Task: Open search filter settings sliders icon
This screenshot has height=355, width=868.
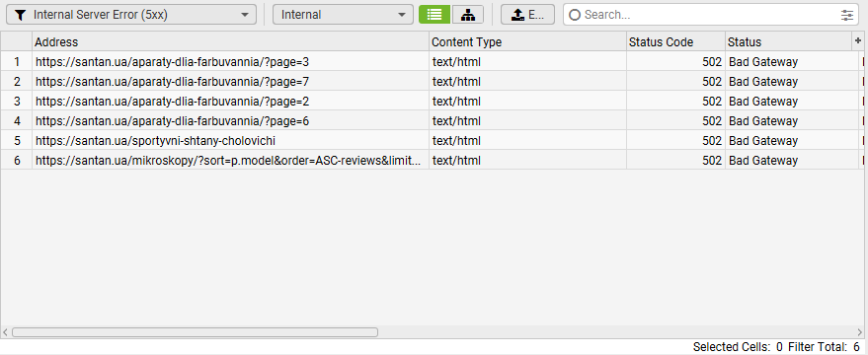Action: pyautogui.click(x=847, y=15)
